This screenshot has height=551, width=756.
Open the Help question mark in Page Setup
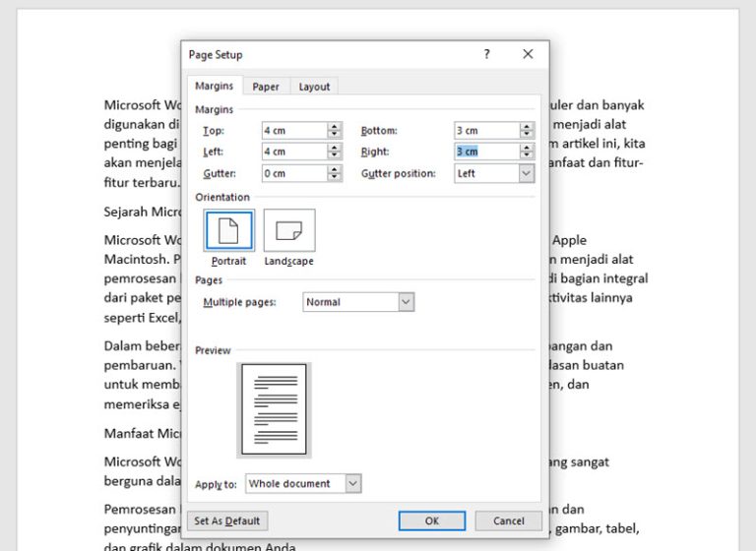click(486, 54)
